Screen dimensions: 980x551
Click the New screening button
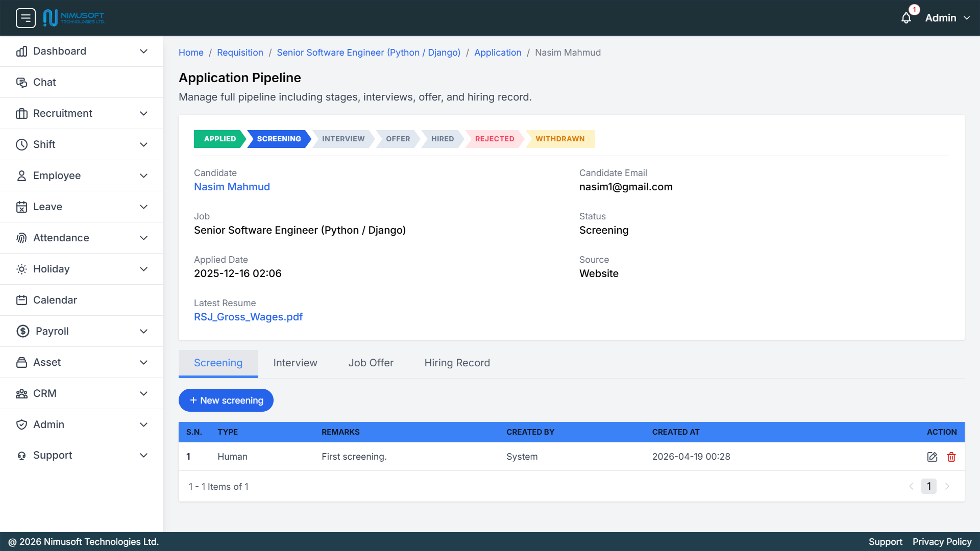click(x=226, y=400)
